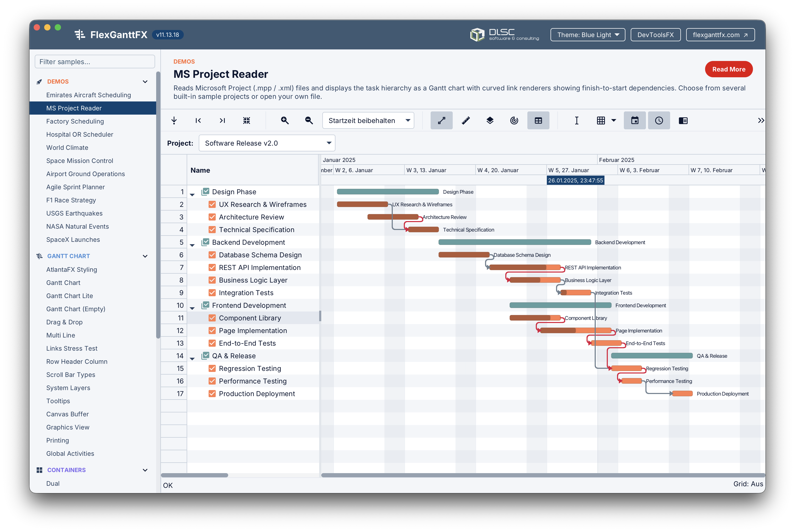Toggle the Backend Development checkbox

(x=205, y=242)
